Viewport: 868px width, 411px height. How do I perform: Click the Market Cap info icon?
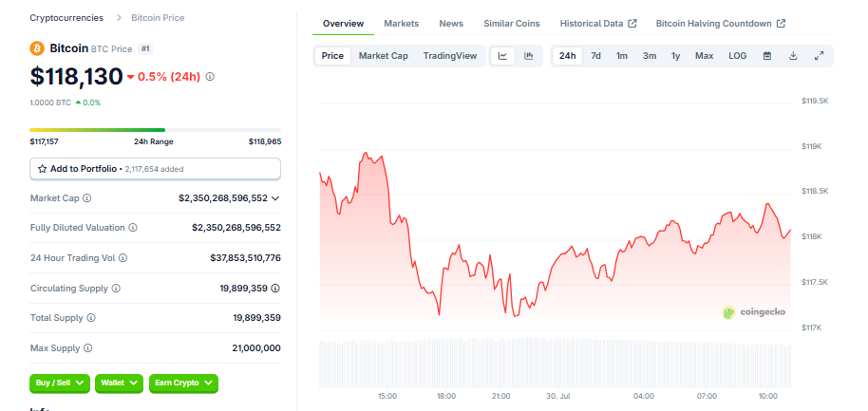pyautogui.click(x=87, y=197)
